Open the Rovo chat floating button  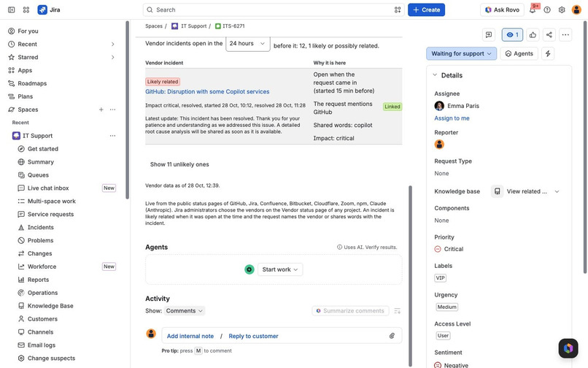pos(568,348)
